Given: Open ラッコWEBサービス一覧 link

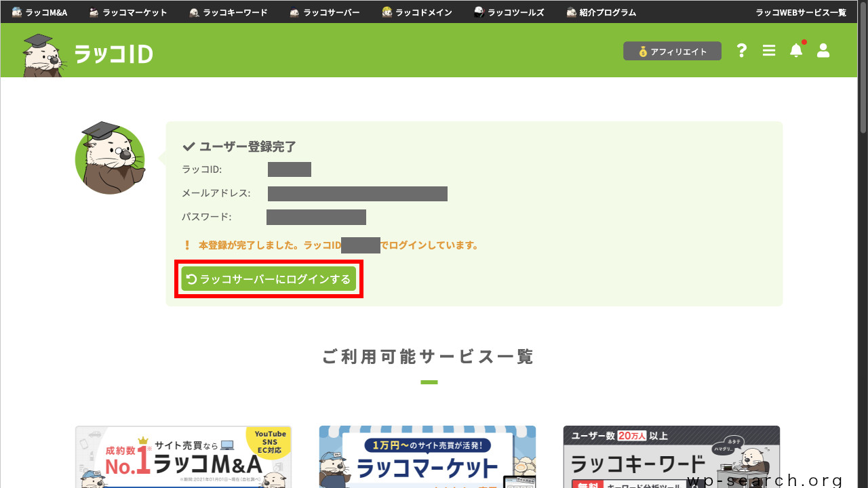Looking at the screenshot, I should (x=801, y=12).
